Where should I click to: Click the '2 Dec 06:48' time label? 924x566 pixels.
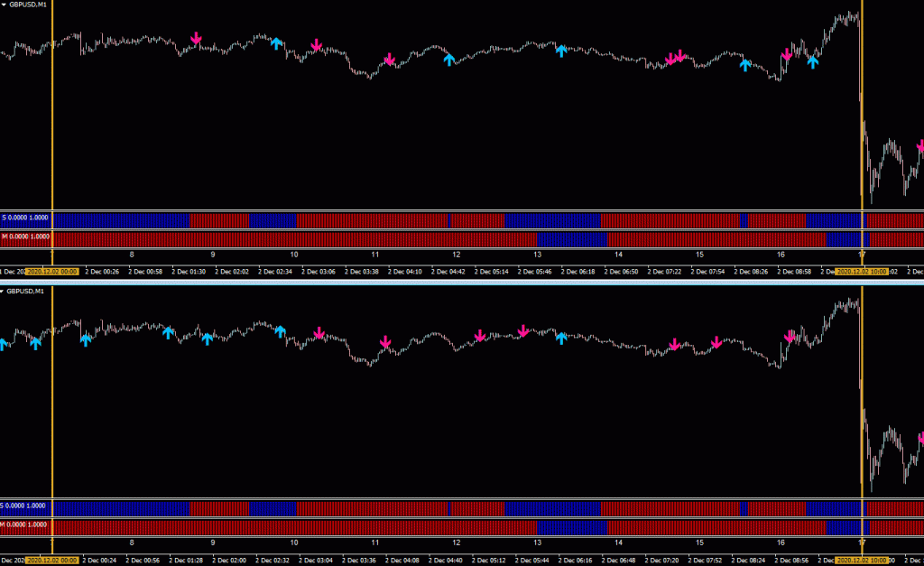click(x=619, y=560)
